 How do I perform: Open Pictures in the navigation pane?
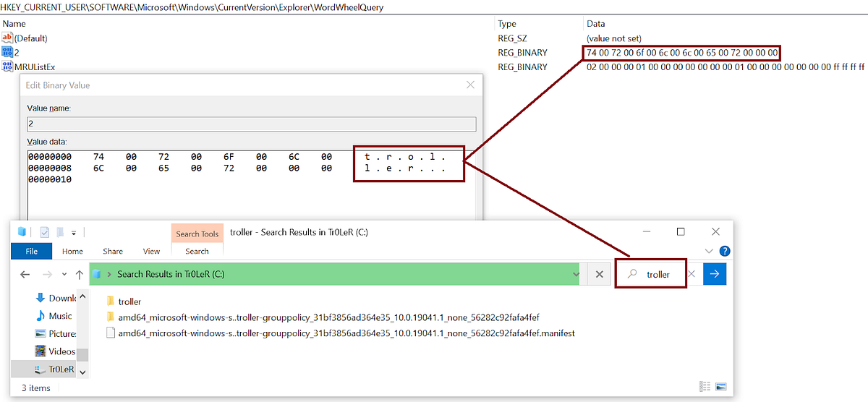coord(56,333)
